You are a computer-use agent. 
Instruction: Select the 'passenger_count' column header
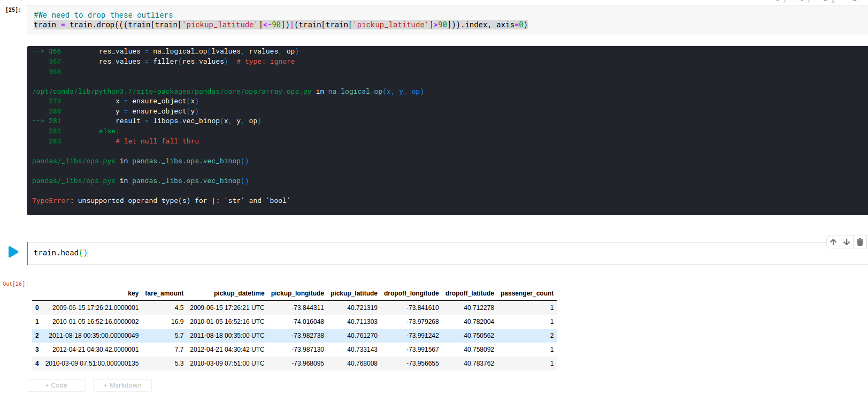[527, 293]
